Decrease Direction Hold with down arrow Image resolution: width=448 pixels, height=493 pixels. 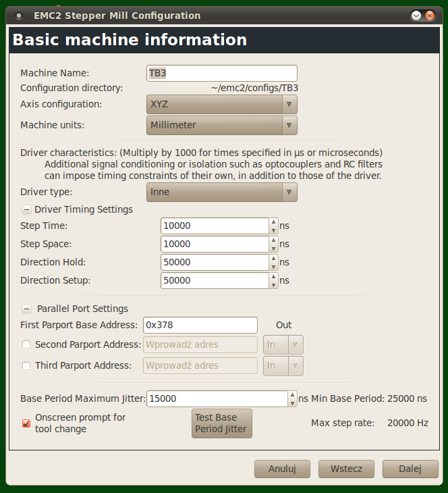(273, 267)
